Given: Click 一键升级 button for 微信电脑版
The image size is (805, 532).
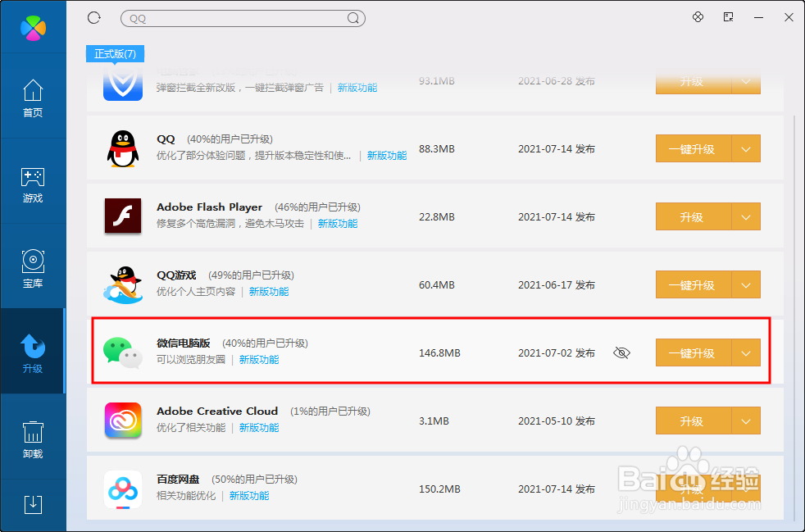Looking at the screenshot, I should 693,352.
